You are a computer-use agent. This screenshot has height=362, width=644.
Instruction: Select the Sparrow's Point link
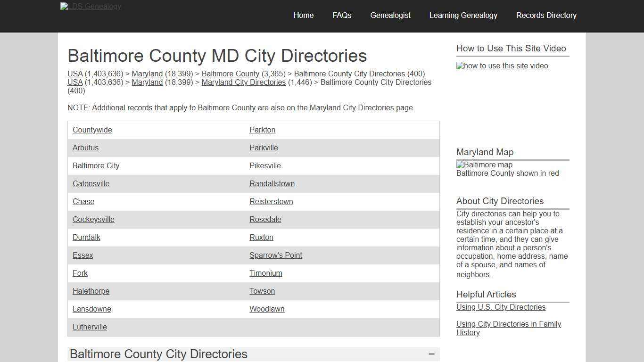[x=276, y=255]
